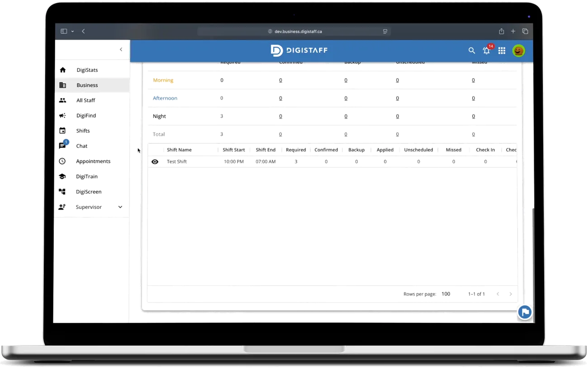Go to previous table page
This screenshot has width=588, height=368.
pos(498,294)
